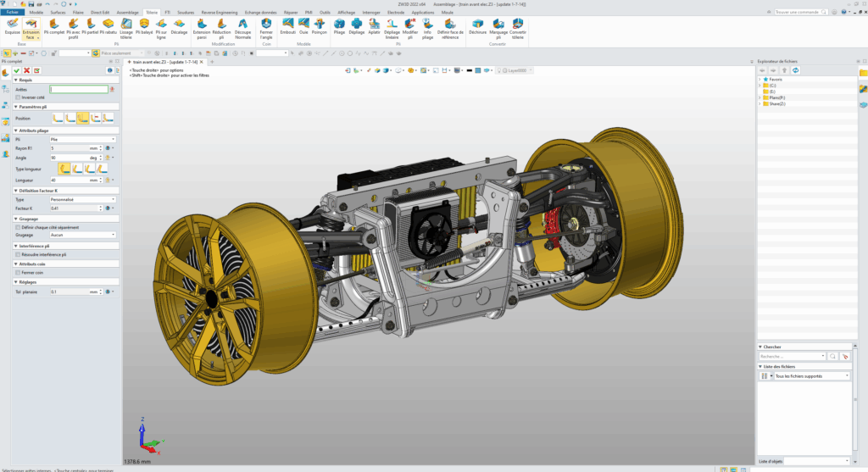Select the first Position option
Image resolution: width=868 pixels, height=472 pixels.
pos(58,118)
